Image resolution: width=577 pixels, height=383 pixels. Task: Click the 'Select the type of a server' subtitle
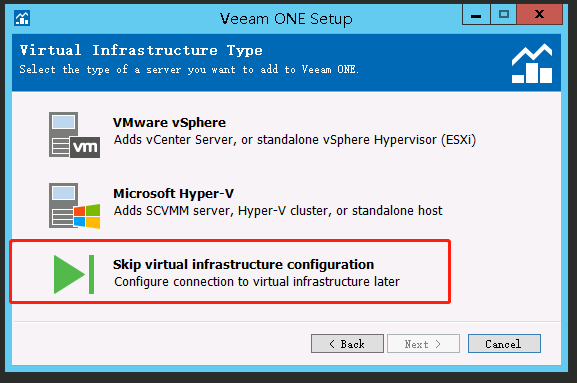pos(189,70)
